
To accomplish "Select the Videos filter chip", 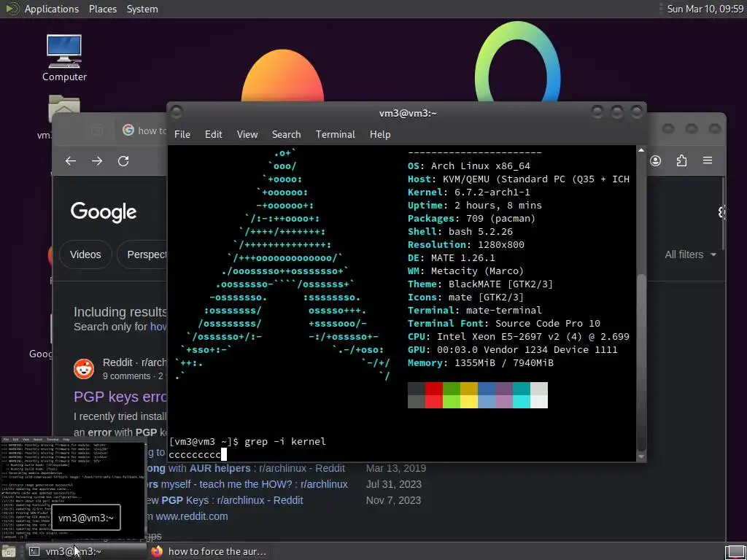I will click(x=85, y=254).
